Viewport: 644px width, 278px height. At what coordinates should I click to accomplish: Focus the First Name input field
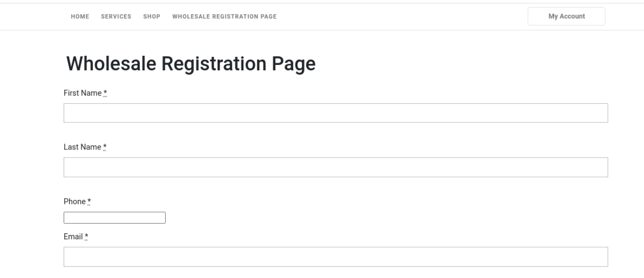click(x=336, y=113)
